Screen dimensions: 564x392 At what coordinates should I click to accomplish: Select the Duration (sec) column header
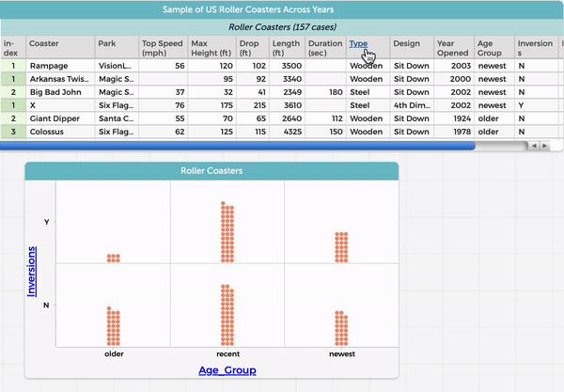pos(326,47)
